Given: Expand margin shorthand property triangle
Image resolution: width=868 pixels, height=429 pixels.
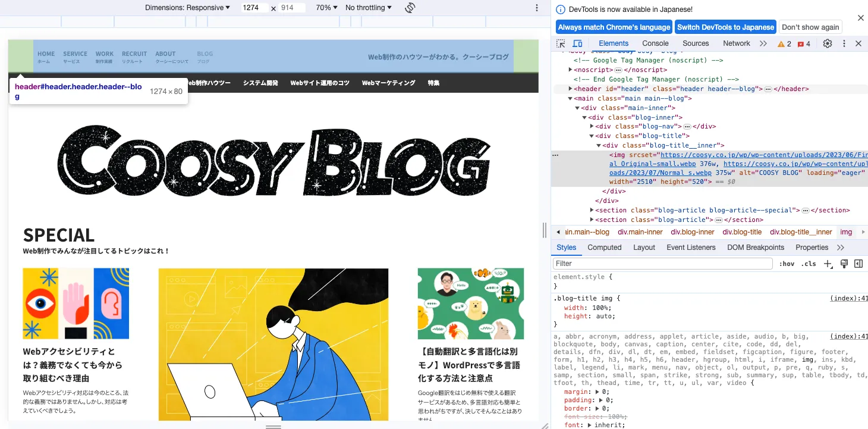Looking at the screenshot, I should click(596, 392).
